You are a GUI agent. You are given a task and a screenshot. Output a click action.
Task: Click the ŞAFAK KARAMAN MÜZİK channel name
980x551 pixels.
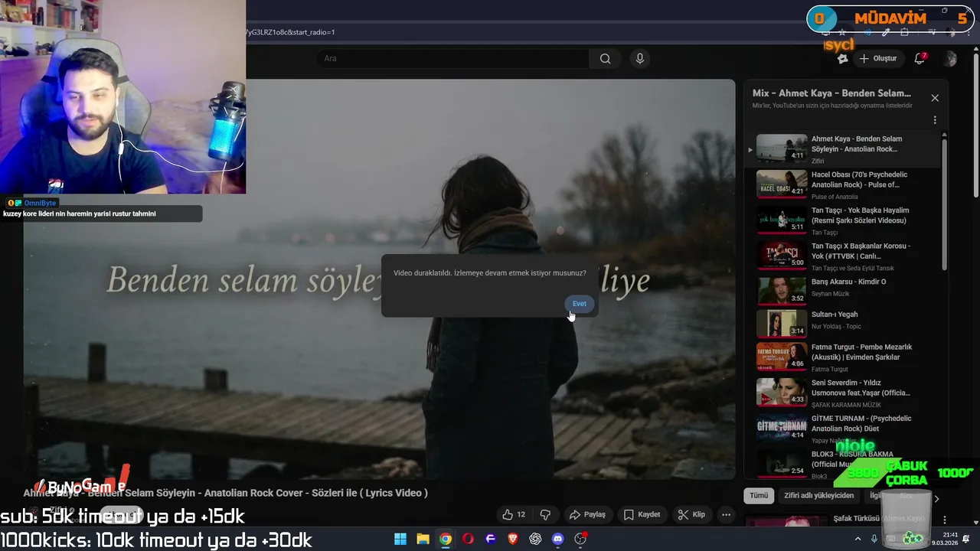(846, 405)
